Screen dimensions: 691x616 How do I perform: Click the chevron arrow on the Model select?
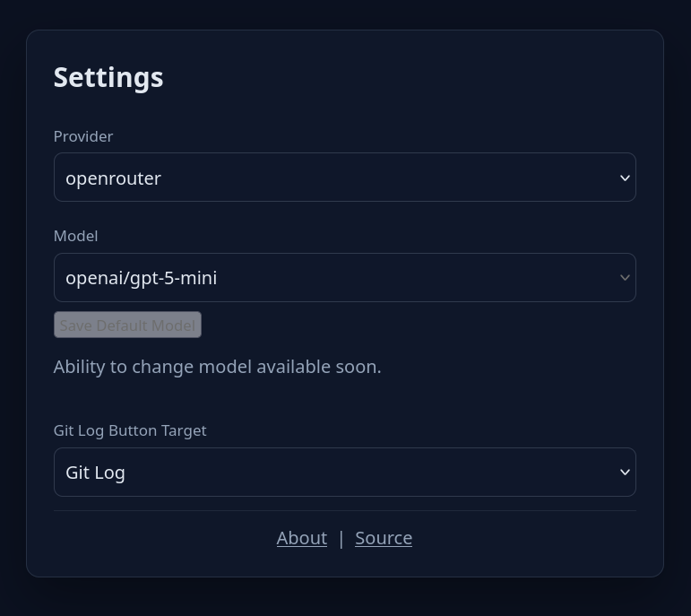pos(625,278)
